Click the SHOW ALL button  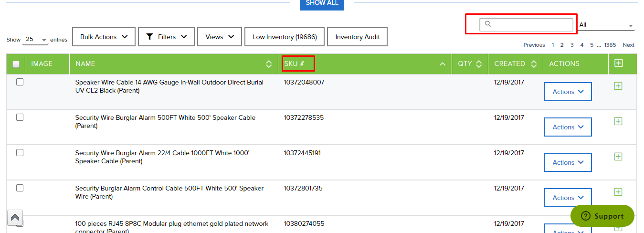pos(322,4)
